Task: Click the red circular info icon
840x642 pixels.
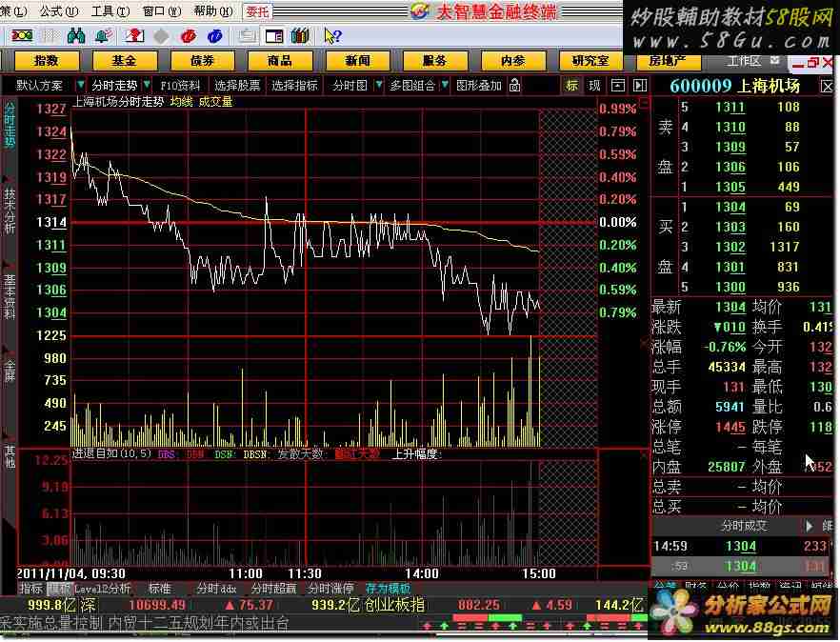Action: coord(189,35)
